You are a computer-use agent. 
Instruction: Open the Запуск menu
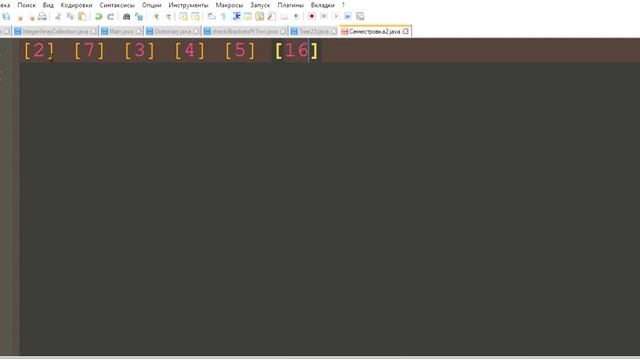(260, 5)
